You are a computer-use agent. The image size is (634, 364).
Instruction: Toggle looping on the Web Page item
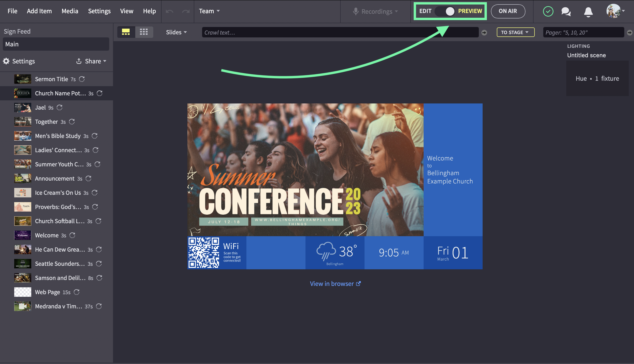pos(77,292)
